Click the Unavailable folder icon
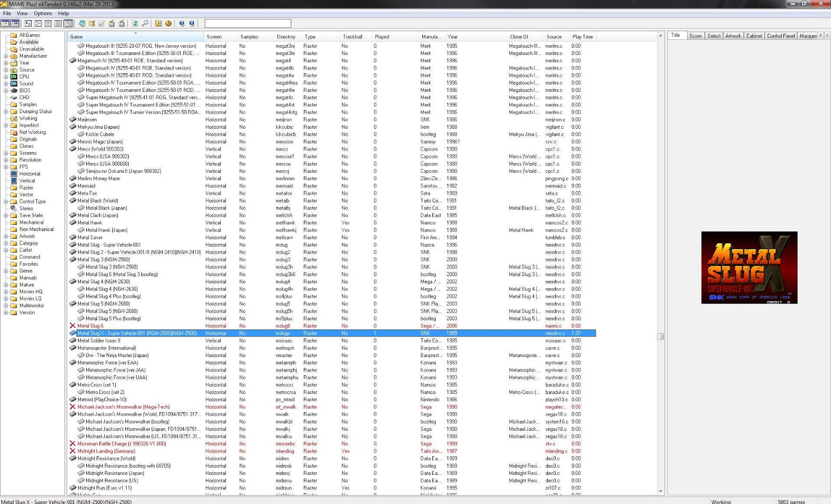This screenshot has height=504, width=831. (14, 49)
